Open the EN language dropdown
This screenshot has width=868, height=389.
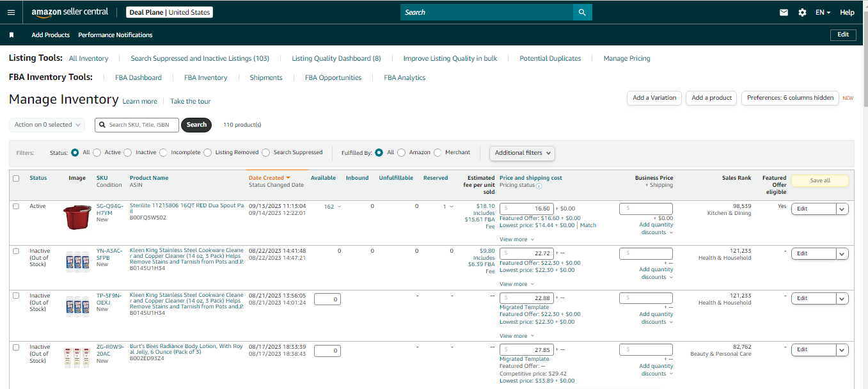[823, 12]
